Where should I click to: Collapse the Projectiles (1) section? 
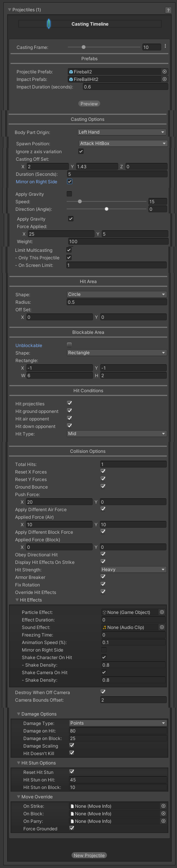tap(10, 10)
